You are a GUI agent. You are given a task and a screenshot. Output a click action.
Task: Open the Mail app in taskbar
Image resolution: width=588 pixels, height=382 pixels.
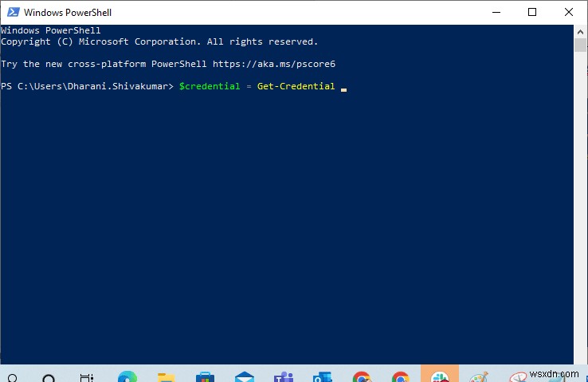point(245,376)
